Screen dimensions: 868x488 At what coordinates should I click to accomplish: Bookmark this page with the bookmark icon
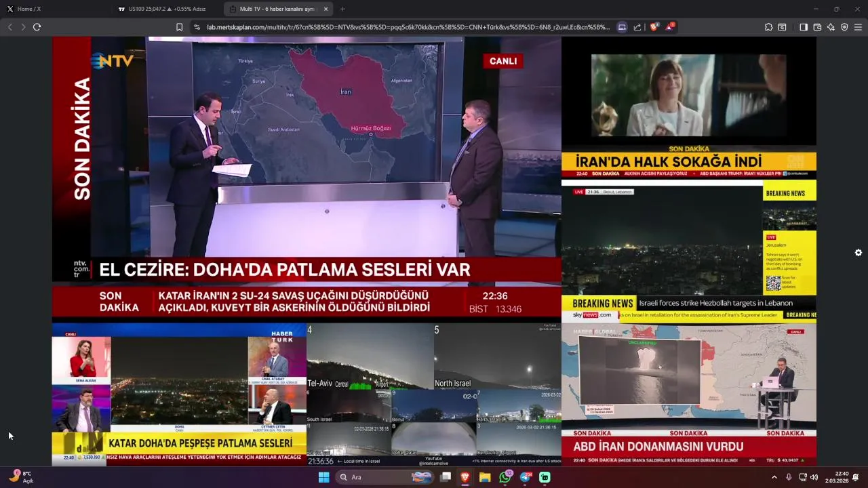pos(179,27)
